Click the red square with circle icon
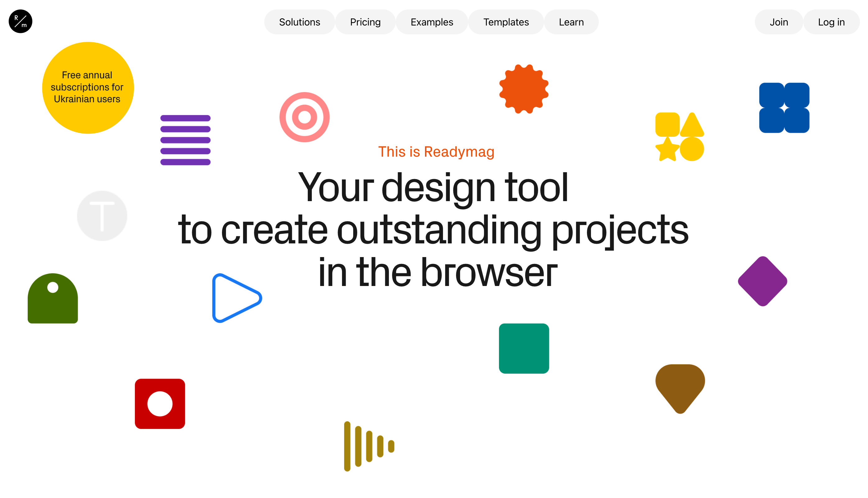The image size is (868, 498). click(x=159, y=404)
